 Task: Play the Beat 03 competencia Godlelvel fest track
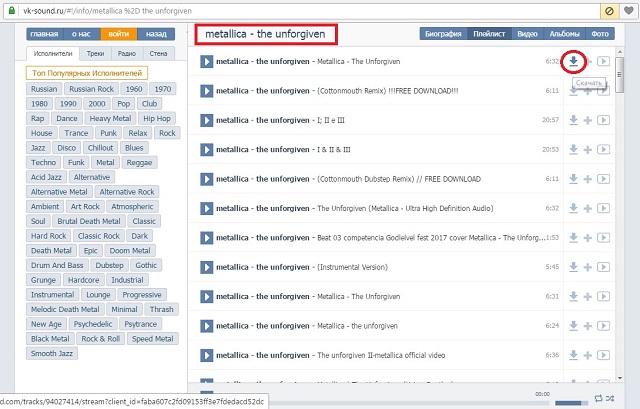click(207, 238)
